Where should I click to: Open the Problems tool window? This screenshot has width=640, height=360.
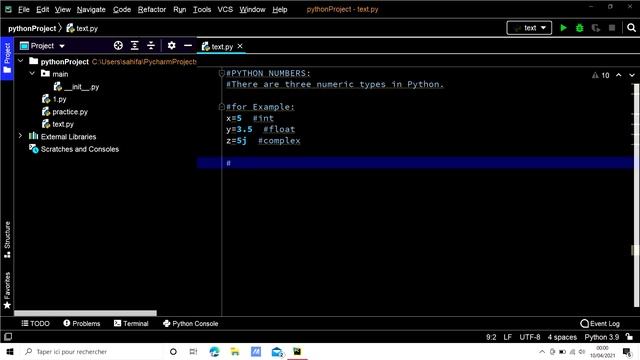coord(82,323)
